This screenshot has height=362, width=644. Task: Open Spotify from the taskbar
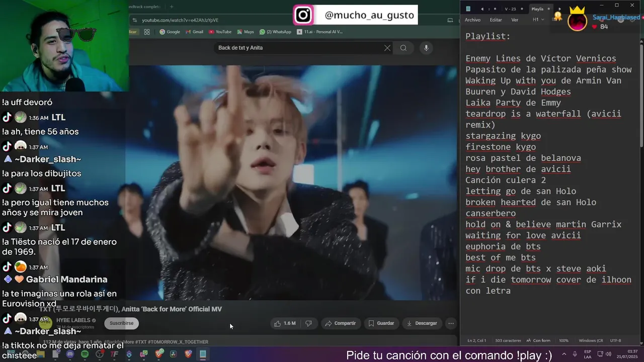point(85,354)
